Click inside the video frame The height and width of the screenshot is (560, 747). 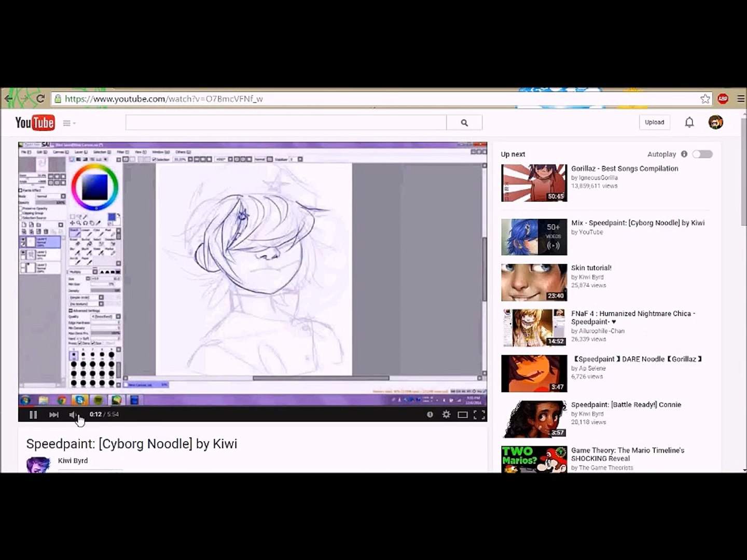click(x=253, y=273)
